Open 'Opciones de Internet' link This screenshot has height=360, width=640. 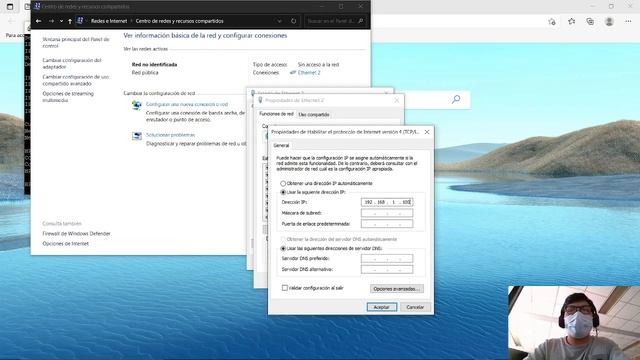(x=65, y=243)
